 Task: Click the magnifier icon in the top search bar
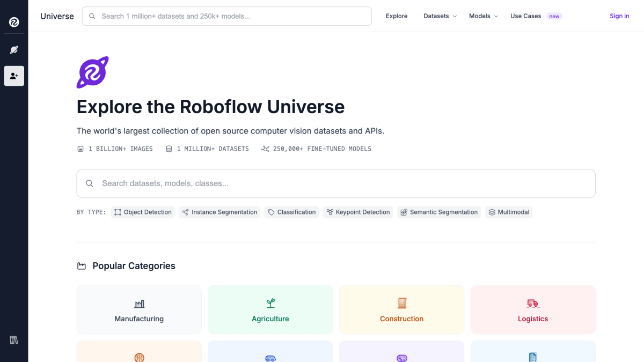(x=92, y=16)
